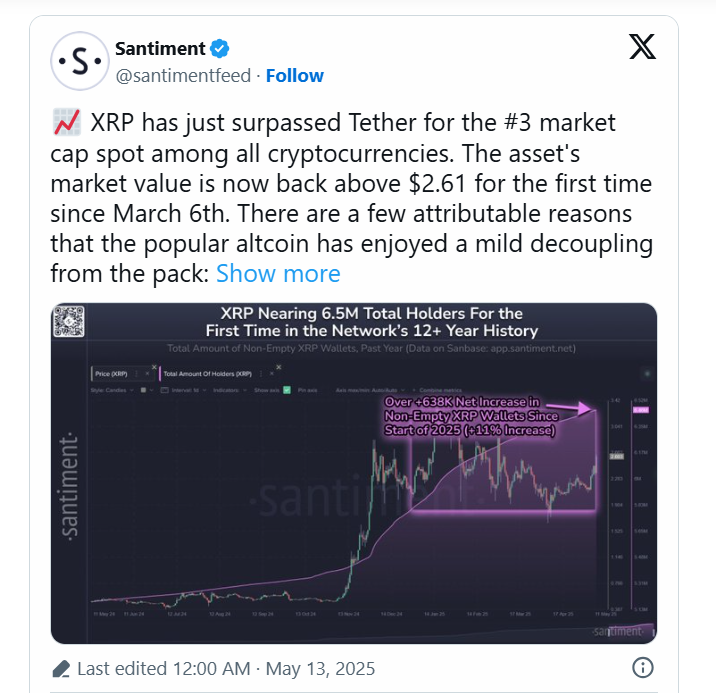Select Total Amount Of Holders (XRP) tab

coord(207,373)
